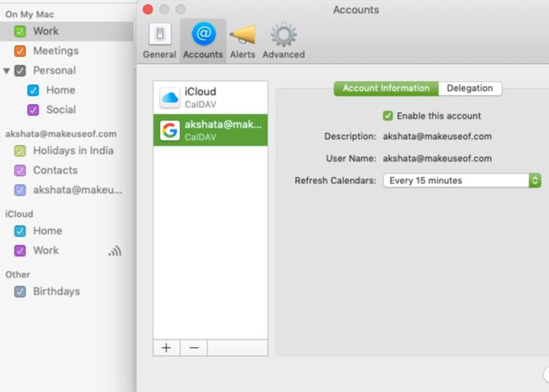
Task: Toggle the Meetings calendar checkbox
Action: click(x=20, y=51)
